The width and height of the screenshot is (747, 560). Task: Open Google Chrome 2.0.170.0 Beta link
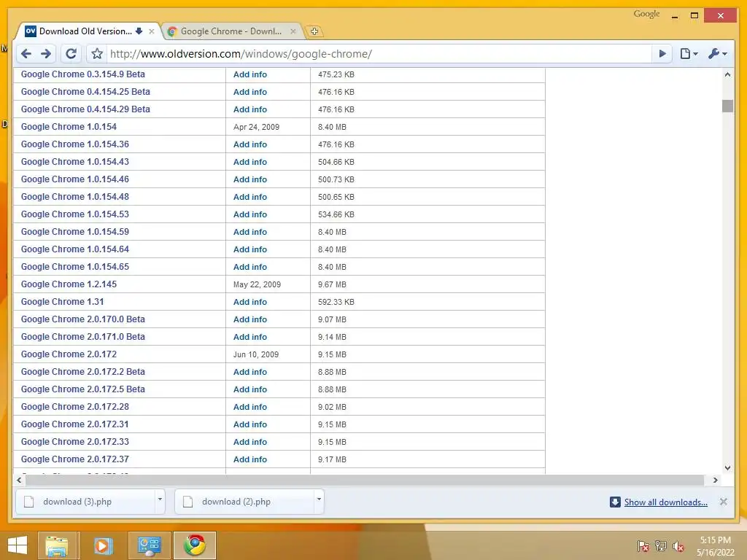[83, 319]
